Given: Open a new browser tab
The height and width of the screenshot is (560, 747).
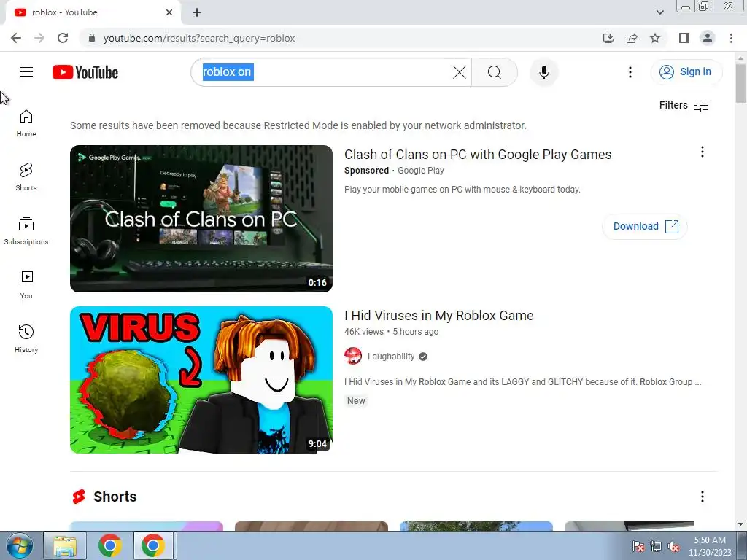Looking at the screenshot, I should pyautogui.click(x=197, y=12).
